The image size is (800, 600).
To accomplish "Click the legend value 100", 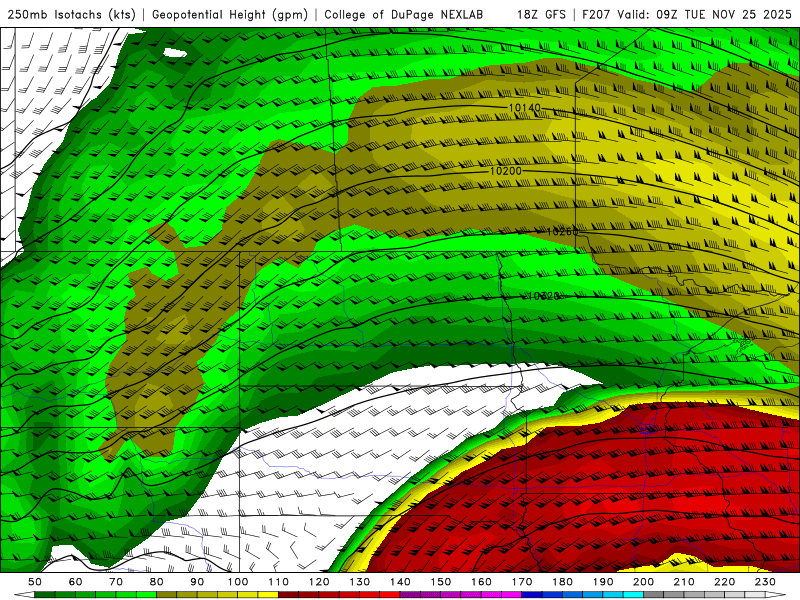I will [238, 582].
